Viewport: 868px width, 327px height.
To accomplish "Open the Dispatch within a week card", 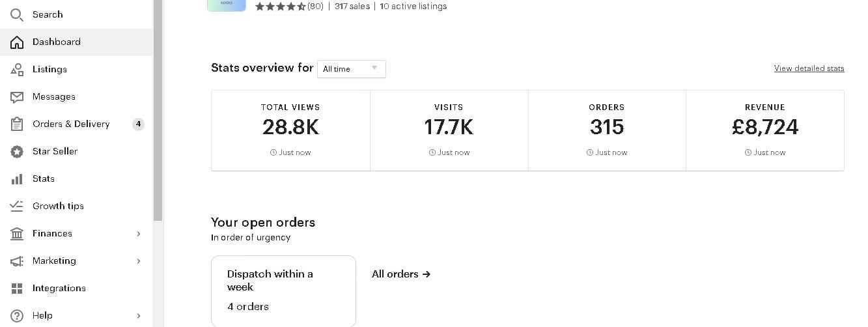I will 283,291.
